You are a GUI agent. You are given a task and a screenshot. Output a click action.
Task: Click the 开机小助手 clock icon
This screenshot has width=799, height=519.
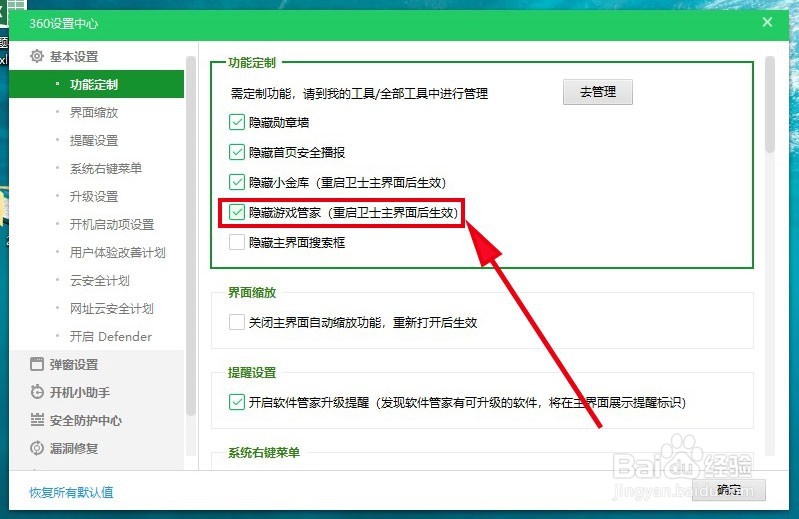coord(37,392)
